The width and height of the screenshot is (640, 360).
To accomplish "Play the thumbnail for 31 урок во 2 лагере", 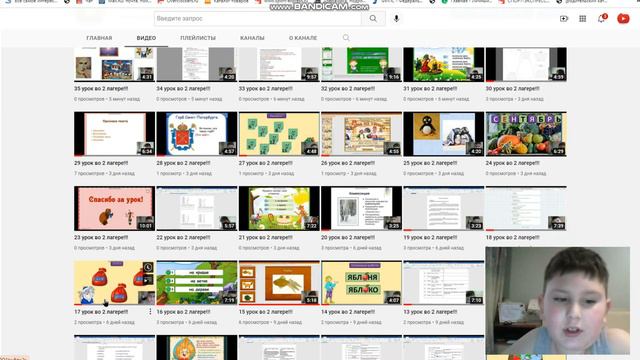I will [444, 64].
